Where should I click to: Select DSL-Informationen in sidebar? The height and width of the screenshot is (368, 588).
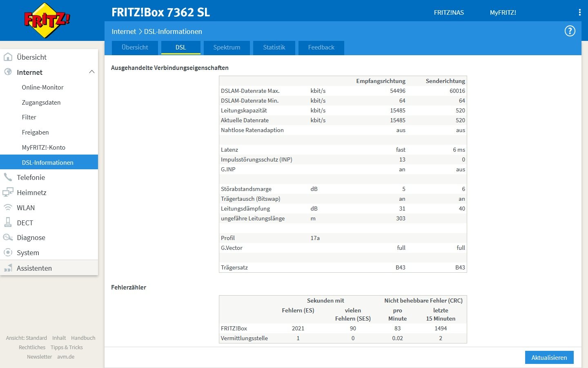pyautogui.click(x=49, y=162)
